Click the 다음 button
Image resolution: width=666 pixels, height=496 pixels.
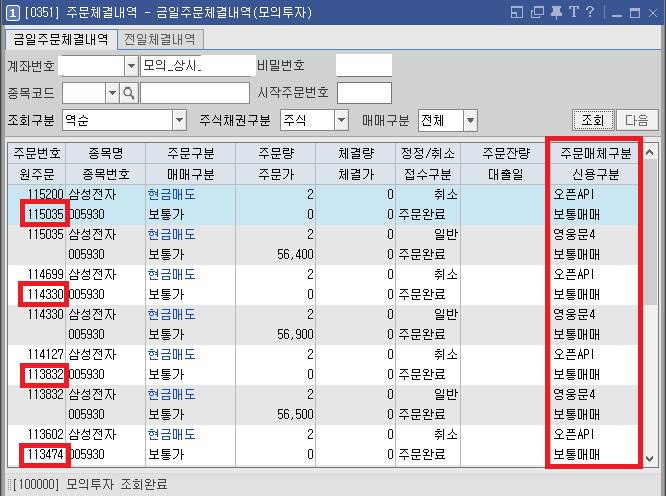click(637, 120)
